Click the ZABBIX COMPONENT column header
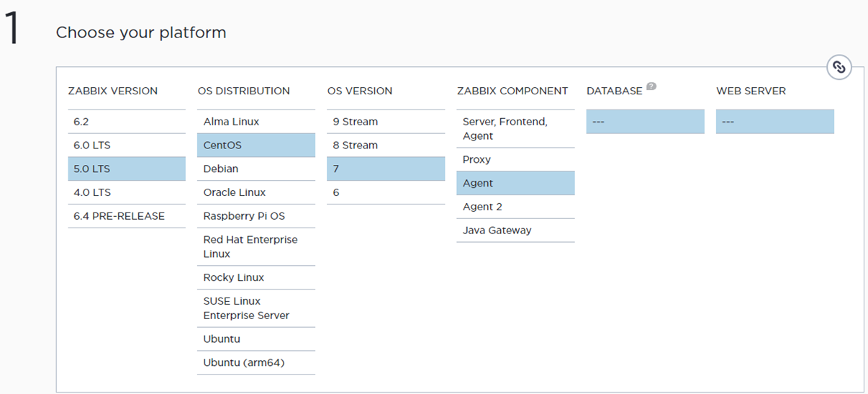 512,91
